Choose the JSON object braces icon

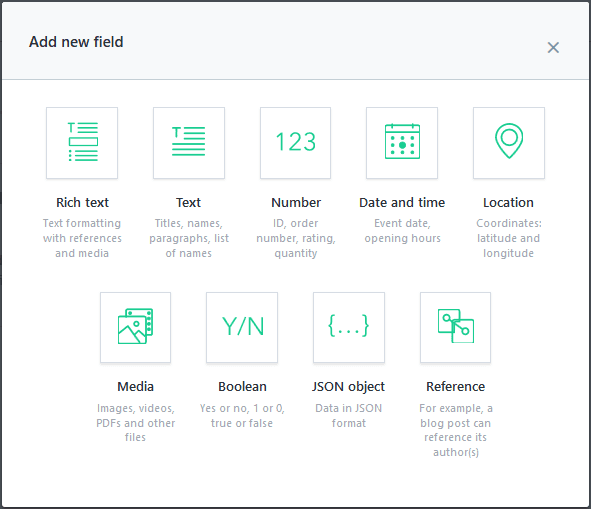pos(349,327)
